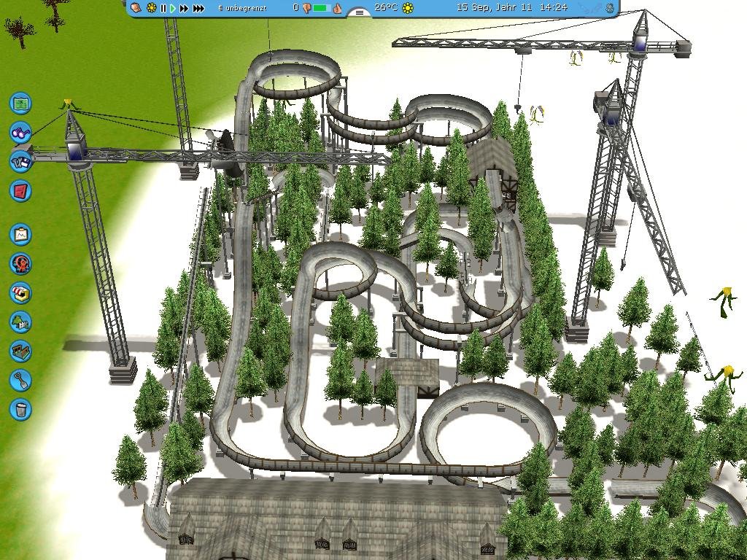Image resolution: width=747 pixels, height=560 pixels.
Task: Click the sunny weather icon beside the temperature
Action: (408, 7)
